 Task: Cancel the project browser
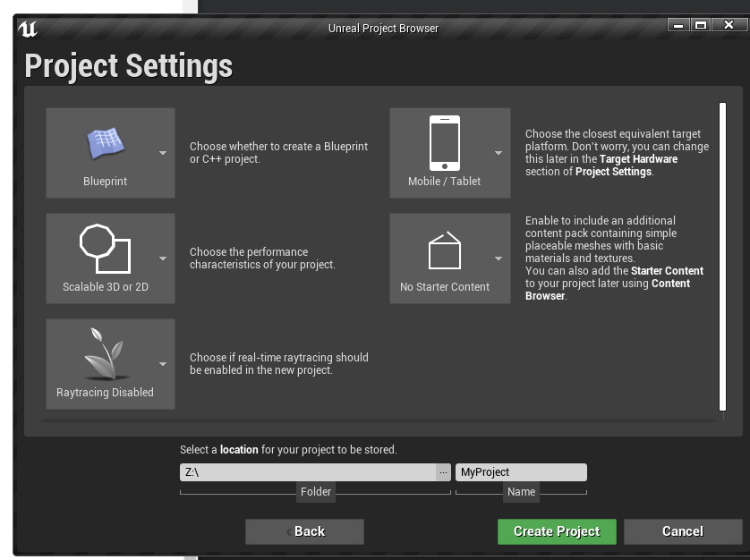click(x=683, y=531)
